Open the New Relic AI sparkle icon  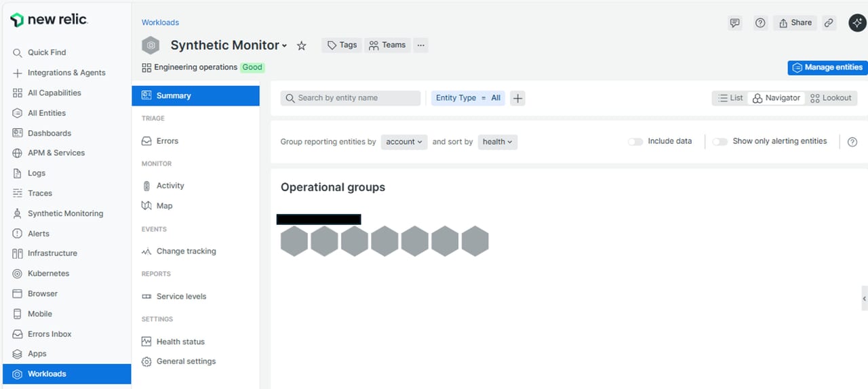pos(857,23)
